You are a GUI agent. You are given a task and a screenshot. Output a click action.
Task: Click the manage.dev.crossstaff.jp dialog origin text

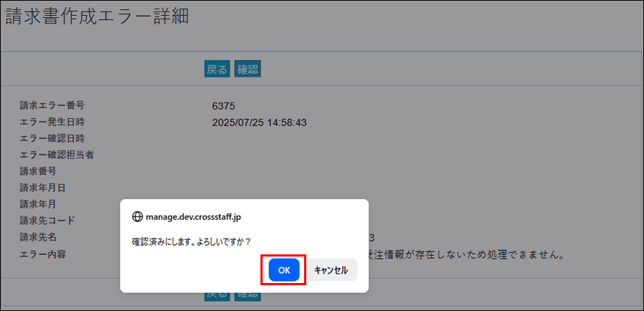pyautogui.click(x=193, y=217)
